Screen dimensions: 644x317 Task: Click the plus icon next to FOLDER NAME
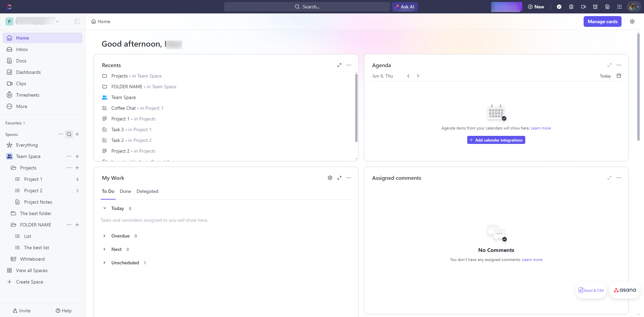pyautogui.click(x=77, y=225)
